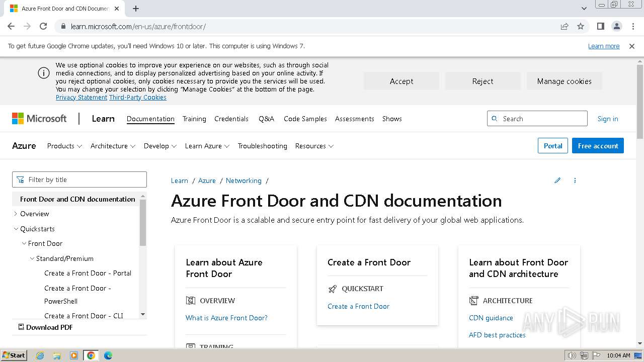
Task: Accept optional cookies
Action: point(401,81)
